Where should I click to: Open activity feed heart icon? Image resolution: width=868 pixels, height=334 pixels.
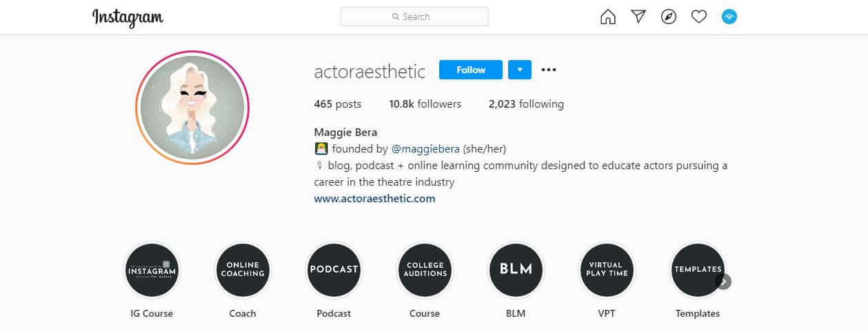[699, 17]
